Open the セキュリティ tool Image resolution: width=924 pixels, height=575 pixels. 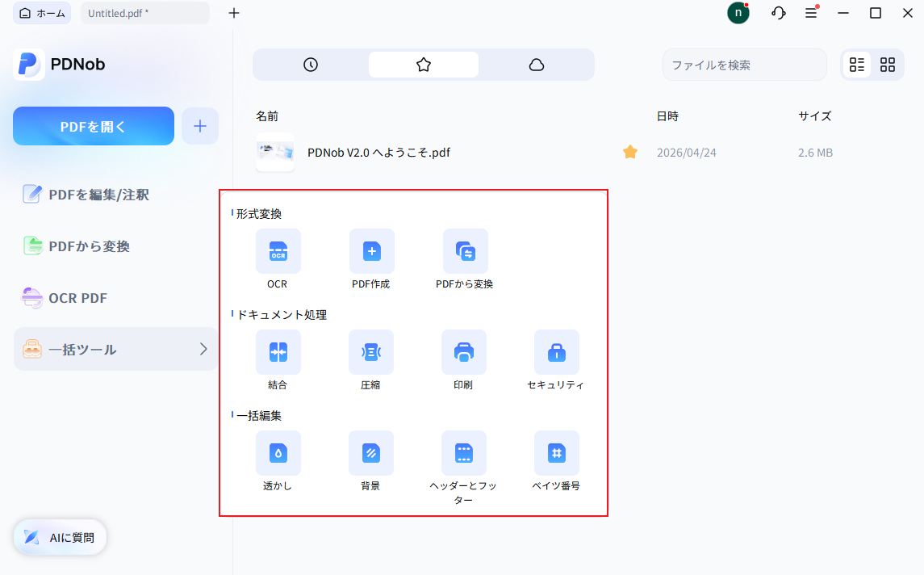point(556,352)
